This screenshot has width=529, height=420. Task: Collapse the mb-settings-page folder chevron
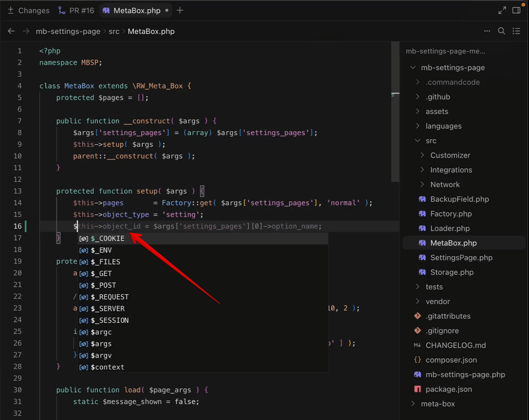point(413,67)
